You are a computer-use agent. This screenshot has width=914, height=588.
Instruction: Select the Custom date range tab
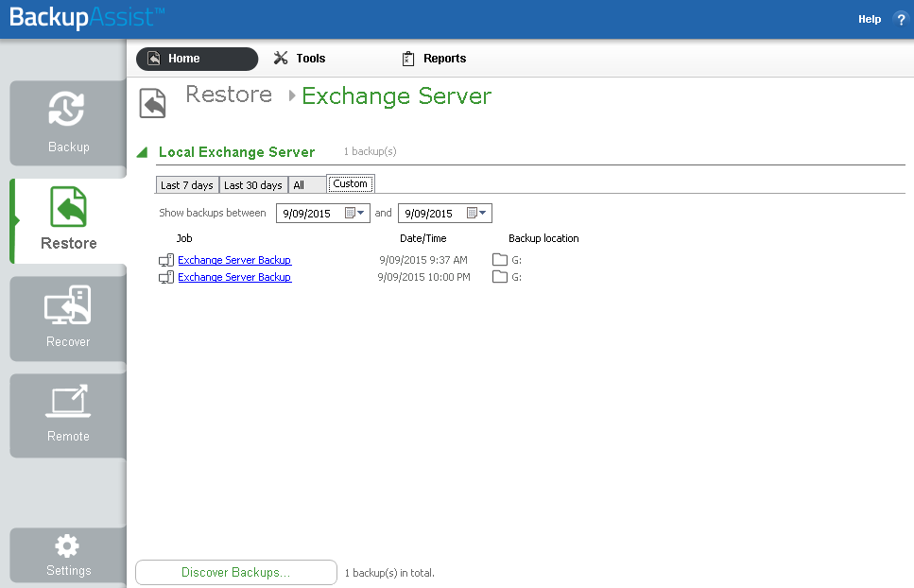351,183
